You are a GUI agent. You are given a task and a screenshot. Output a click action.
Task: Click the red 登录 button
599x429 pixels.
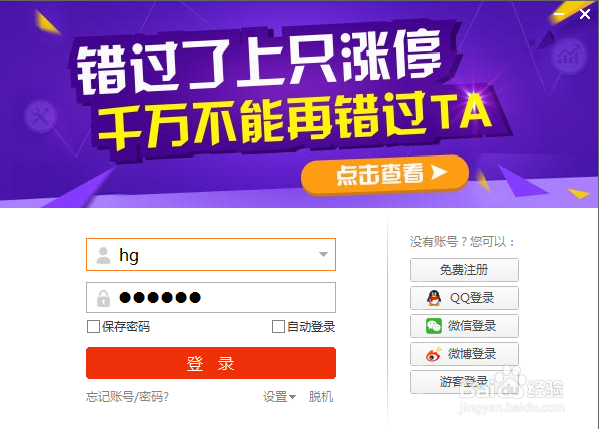point(211,363)
